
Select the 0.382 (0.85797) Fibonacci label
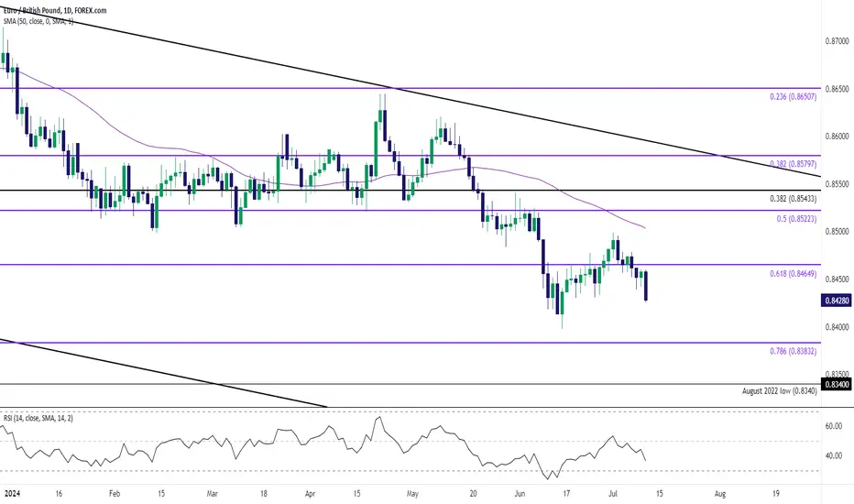[793, 163]
